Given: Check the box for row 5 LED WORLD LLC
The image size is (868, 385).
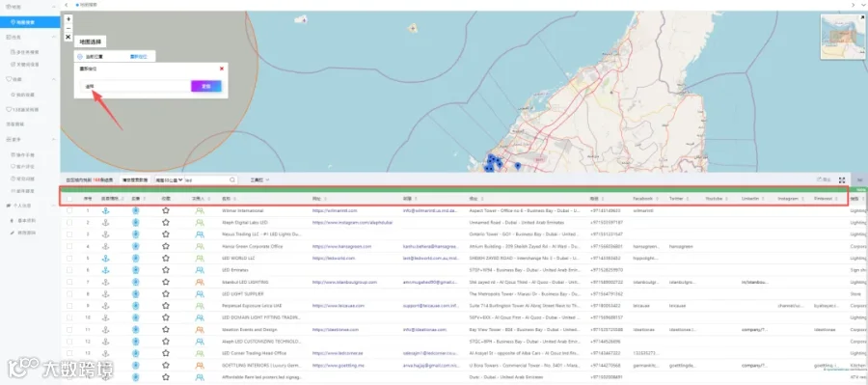Looking at the screenshot, I should click(69, 259).
